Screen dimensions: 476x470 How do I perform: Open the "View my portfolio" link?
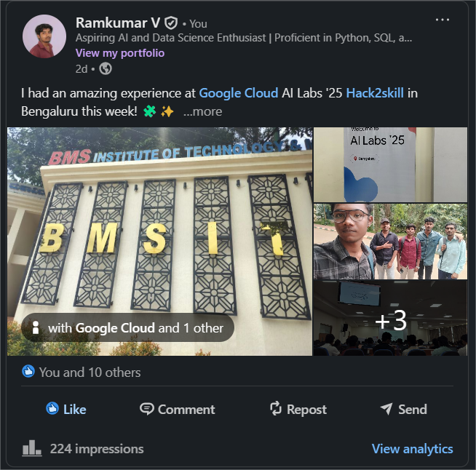[120, 52]
